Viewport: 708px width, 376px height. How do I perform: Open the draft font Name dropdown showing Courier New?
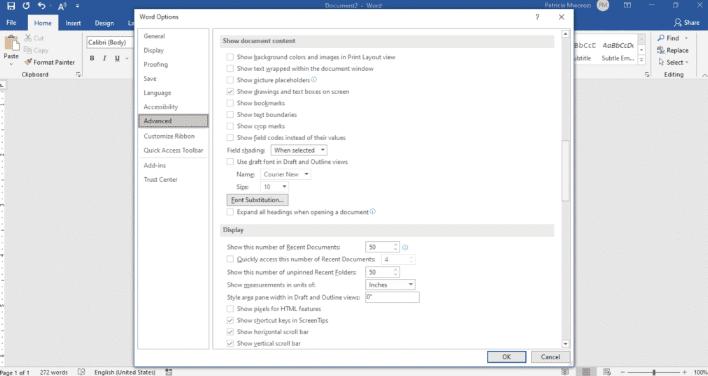click(x=286, y=174)
